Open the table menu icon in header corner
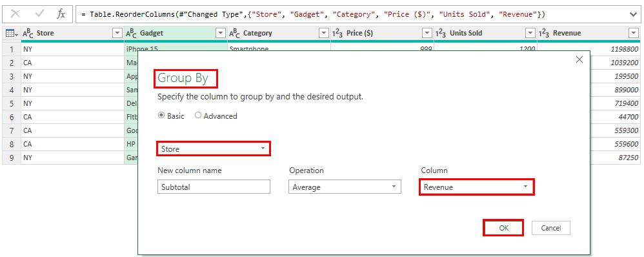 11,34
